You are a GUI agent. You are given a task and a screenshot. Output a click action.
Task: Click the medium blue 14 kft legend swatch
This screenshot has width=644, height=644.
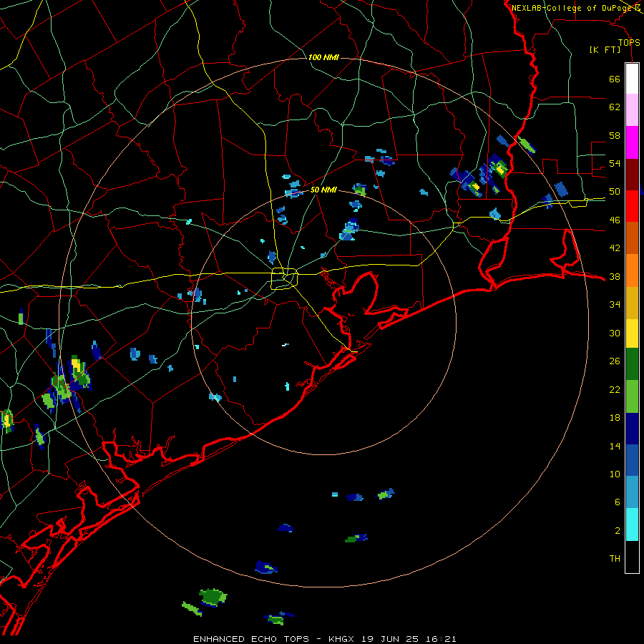point(632,460)
